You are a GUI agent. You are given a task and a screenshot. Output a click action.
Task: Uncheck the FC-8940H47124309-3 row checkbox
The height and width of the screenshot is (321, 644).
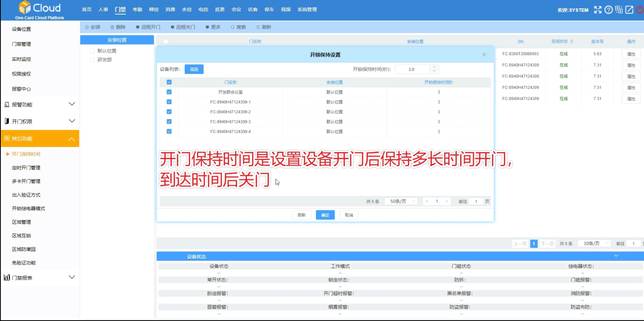pos(169,122)
